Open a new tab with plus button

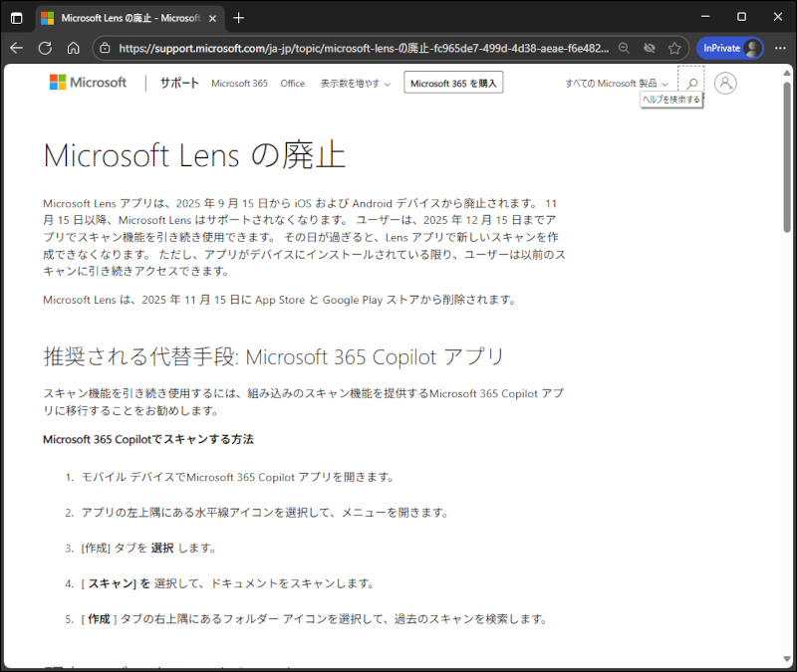point(239,18)
